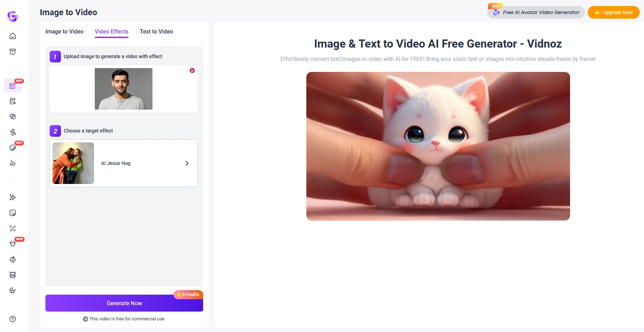The image size is (644, 332).
Task: Switch to the Text to Video tab
Action: [156, 31]
